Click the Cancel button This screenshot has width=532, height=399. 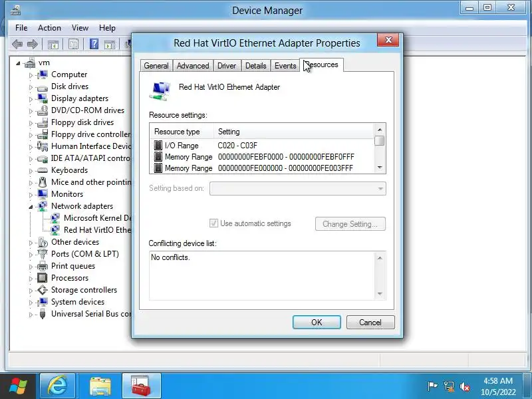pyautogui.click(x=370, y=322)
